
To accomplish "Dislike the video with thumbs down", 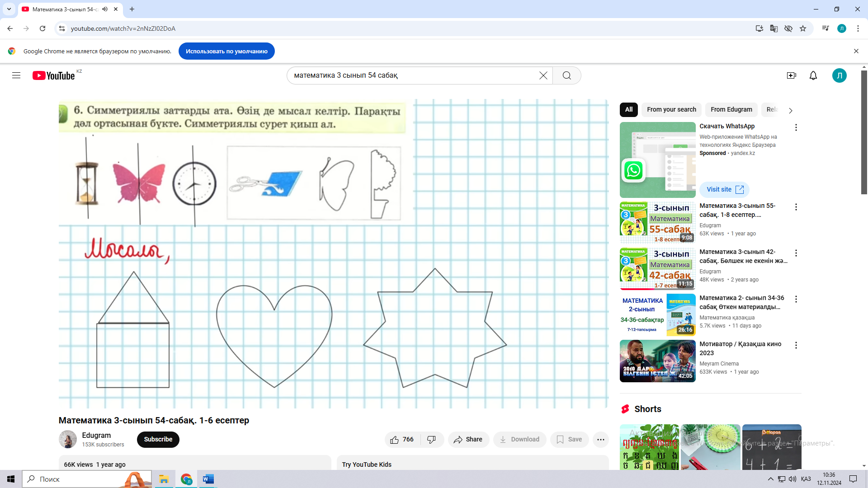I will 432,439.
